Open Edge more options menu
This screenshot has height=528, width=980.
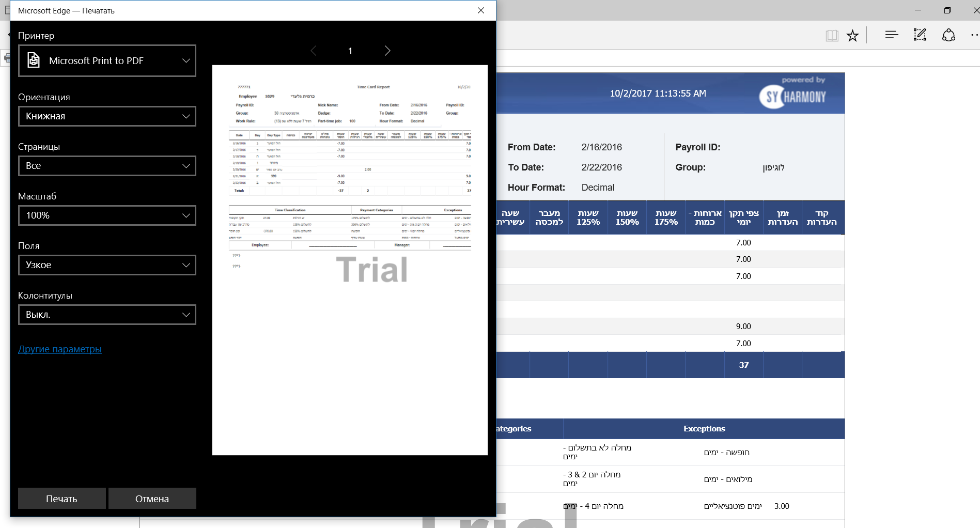click(974, 35)
